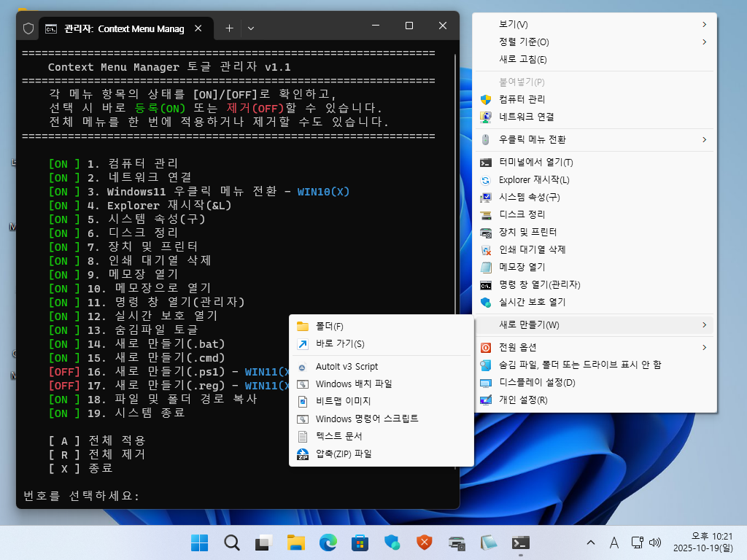The image size is (747, 560).
Task: Click the disk icon beside 디스크 정리
Action: [485, 215]
